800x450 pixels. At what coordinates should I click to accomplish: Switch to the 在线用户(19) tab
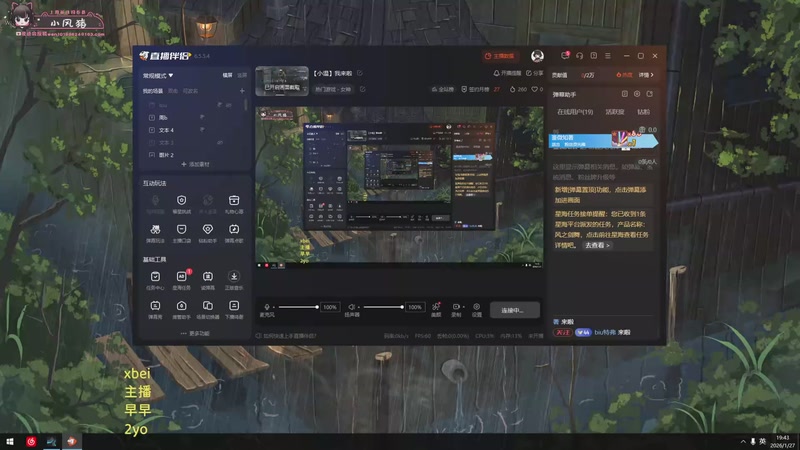tap(574, 112)
